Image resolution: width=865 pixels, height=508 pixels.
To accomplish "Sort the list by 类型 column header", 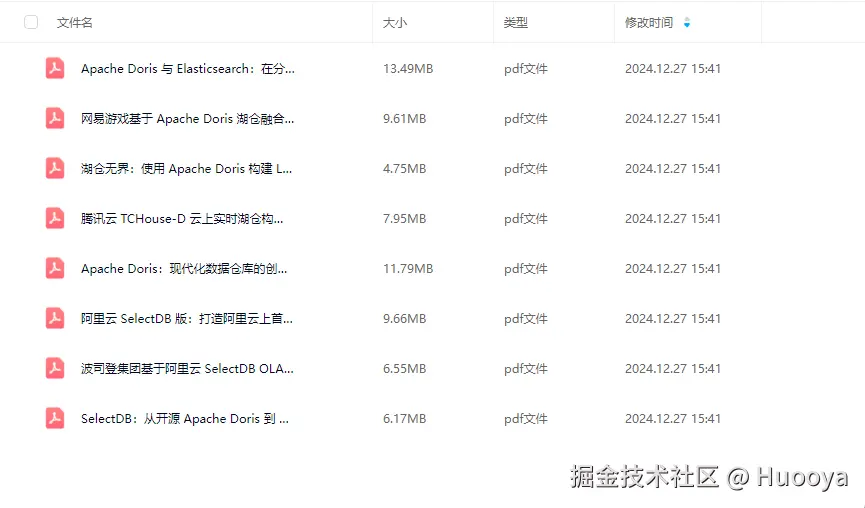I will pyautogui.click(x=516, y=23).
